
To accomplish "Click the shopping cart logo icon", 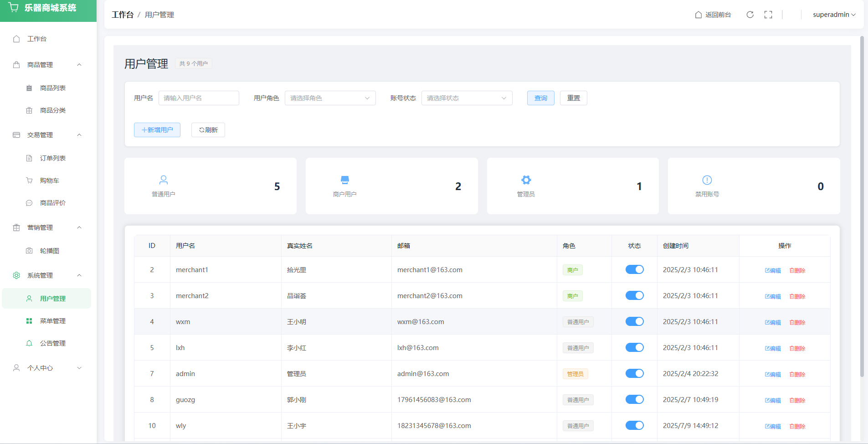I will coord(14,8).
